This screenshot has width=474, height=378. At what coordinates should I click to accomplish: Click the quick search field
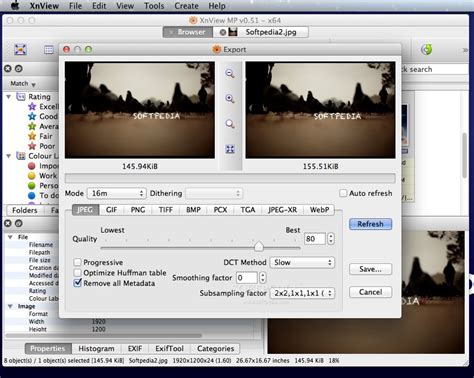coord(435,69)
